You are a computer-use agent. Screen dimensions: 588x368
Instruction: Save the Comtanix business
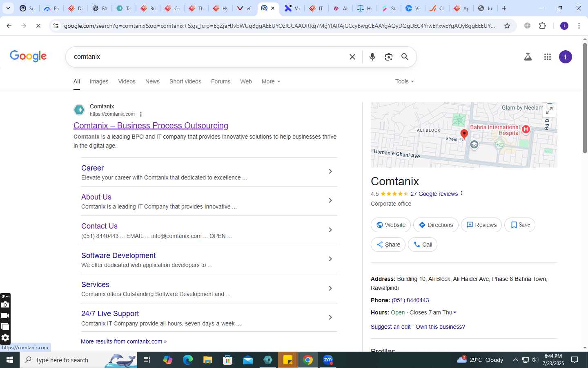pyautogui.click(x=520, y=225)
